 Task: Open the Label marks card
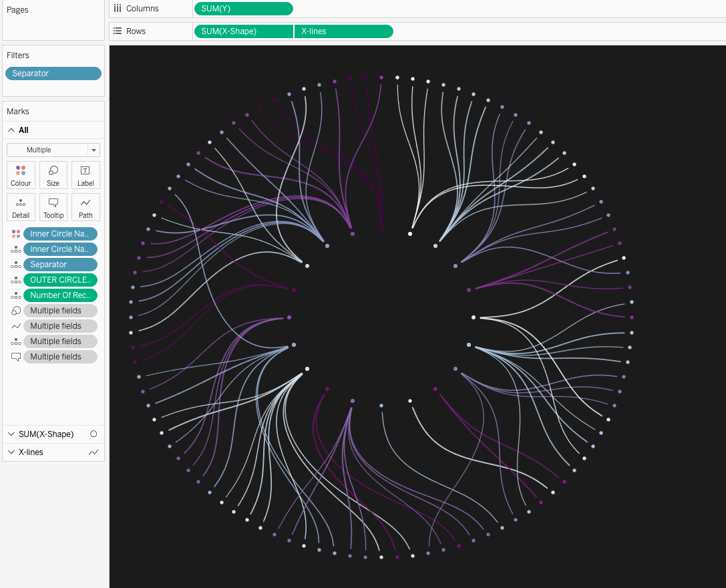85,175
